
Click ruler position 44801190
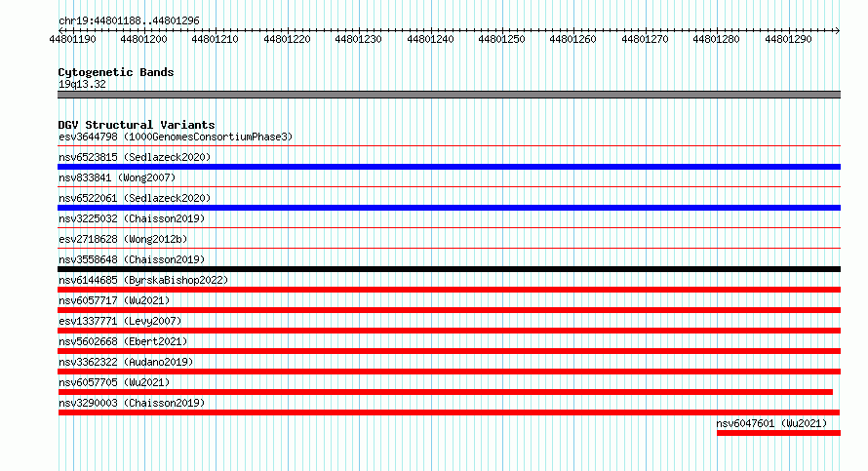tap(72, 39)
